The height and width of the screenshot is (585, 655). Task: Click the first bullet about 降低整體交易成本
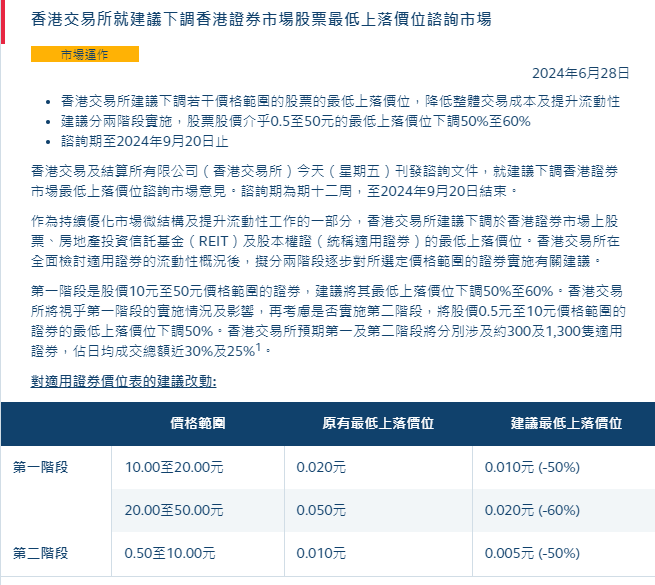point(341,101)
